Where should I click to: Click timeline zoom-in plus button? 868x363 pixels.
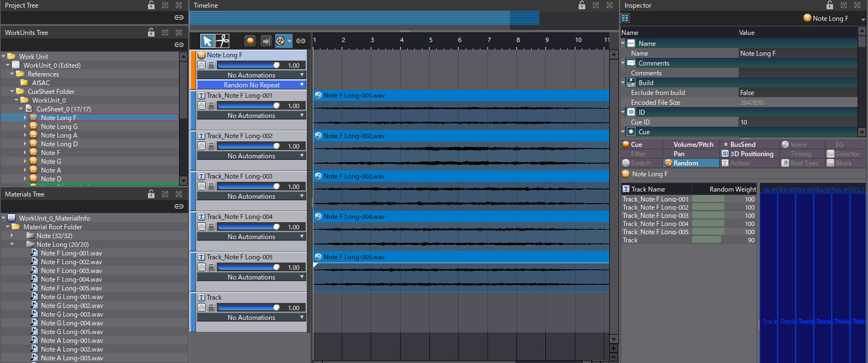click(x=614, y=348)
